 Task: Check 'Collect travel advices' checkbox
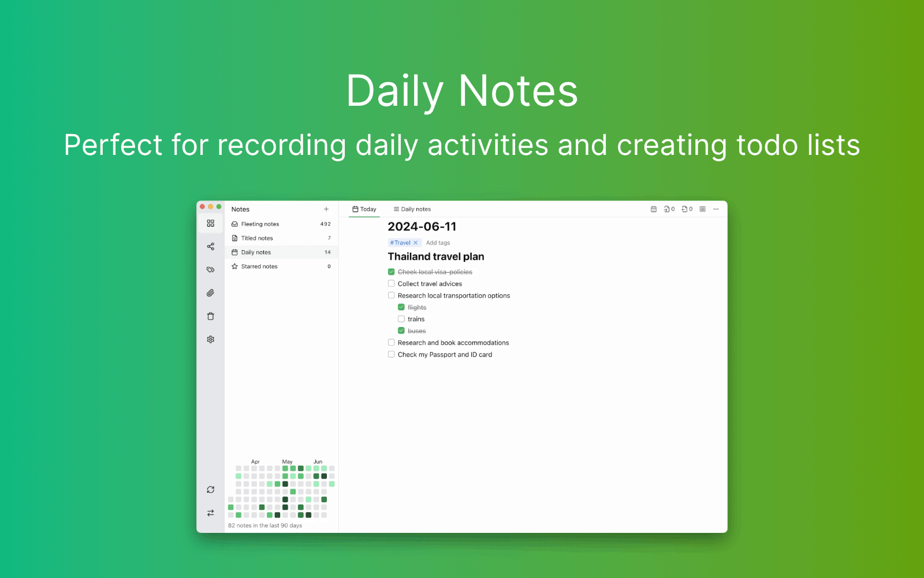pos(391,283)
